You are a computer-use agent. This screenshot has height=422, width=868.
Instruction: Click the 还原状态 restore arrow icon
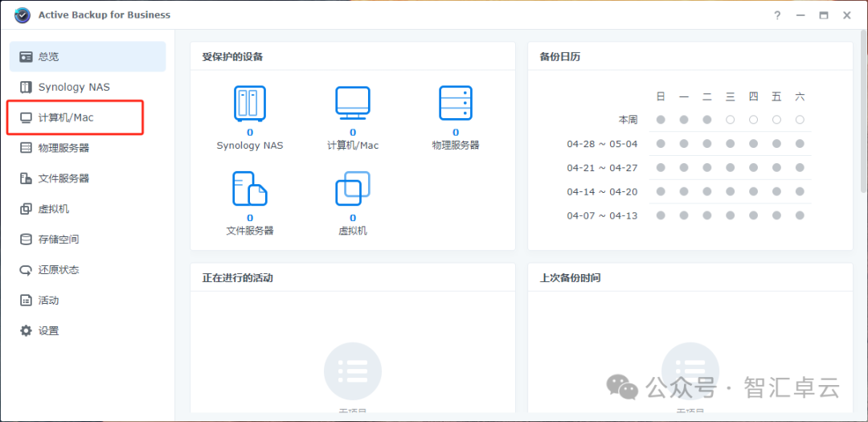[26, 270]
